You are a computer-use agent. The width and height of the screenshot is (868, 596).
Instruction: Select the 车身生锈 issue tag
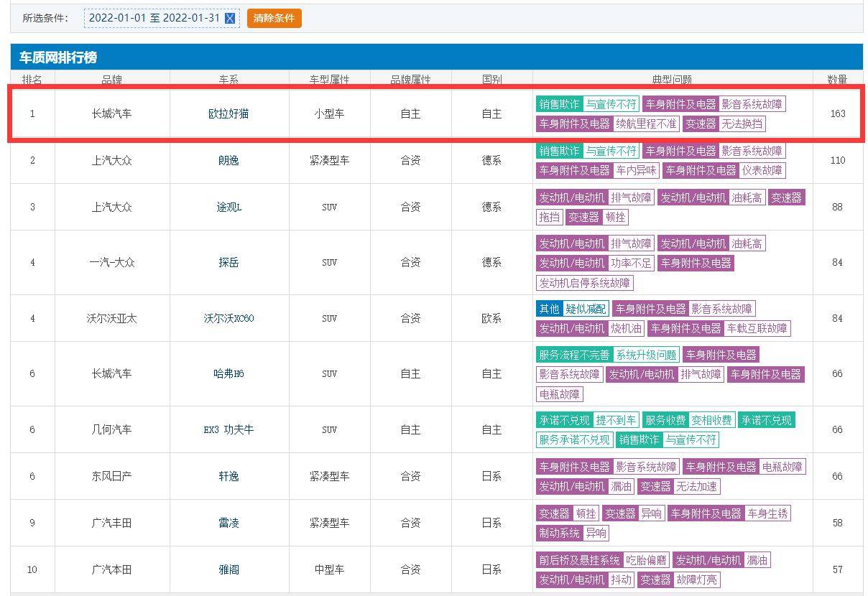click(767, 513)
